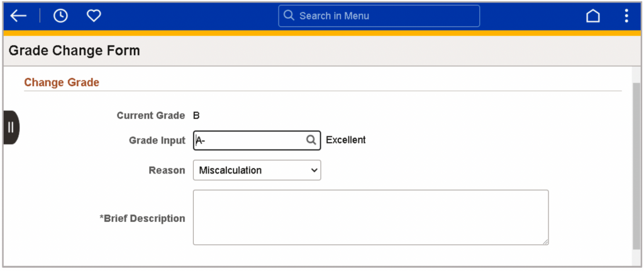Focus the Search in Menu field
644x271 pixels.
coord(379,16)
